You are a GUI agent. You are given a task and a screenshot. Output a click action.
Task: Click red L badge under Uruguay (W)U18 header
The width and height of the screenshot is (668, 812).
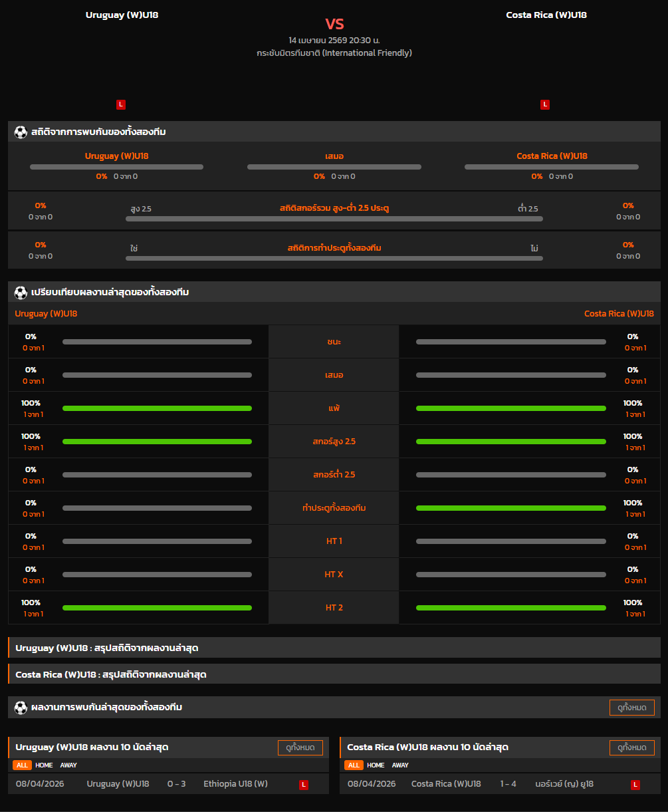[121, 104]
